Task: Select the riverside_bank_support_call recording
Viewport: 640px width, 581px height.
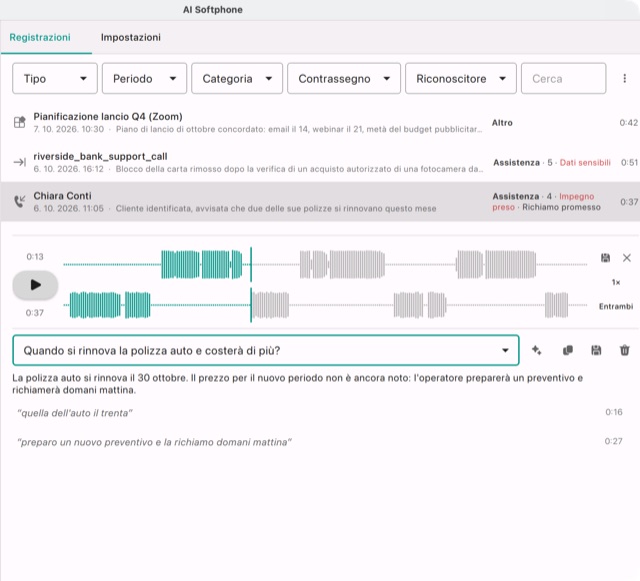Action: tap(320, 162)
